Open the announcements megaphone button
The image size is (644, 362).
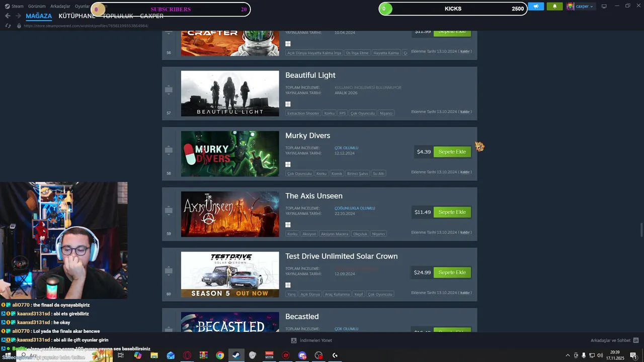[x=536, y=7]
